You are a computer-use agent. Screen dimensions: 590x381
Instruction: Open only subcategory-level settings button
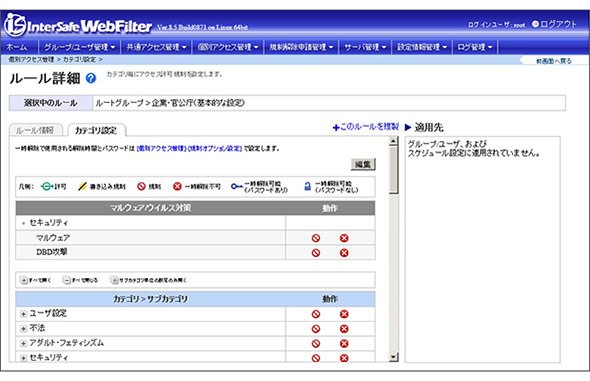coord(149,280)
